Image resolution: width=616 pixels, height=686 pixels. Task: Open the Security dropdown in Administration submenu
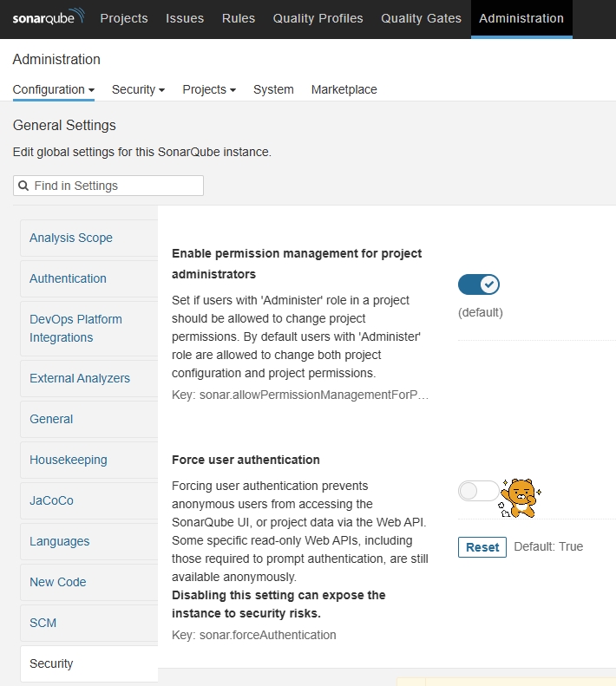(138, 89)
